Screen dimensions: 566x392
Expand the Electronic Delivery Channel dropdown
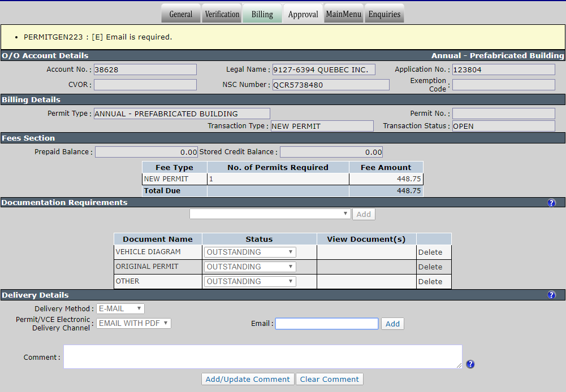tap(133, 323)
